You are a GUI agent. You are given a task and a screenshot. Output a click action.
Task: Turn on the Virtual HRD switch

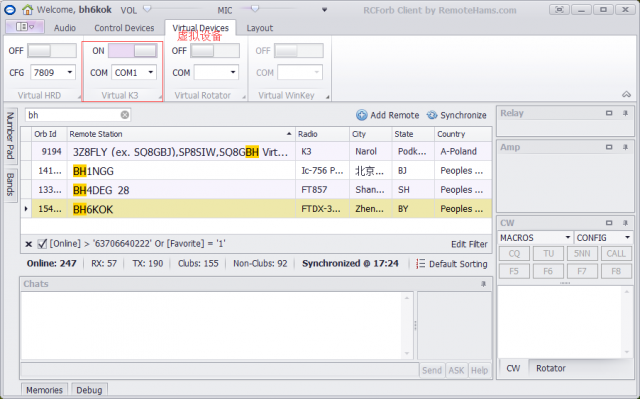tap(52, 51)
